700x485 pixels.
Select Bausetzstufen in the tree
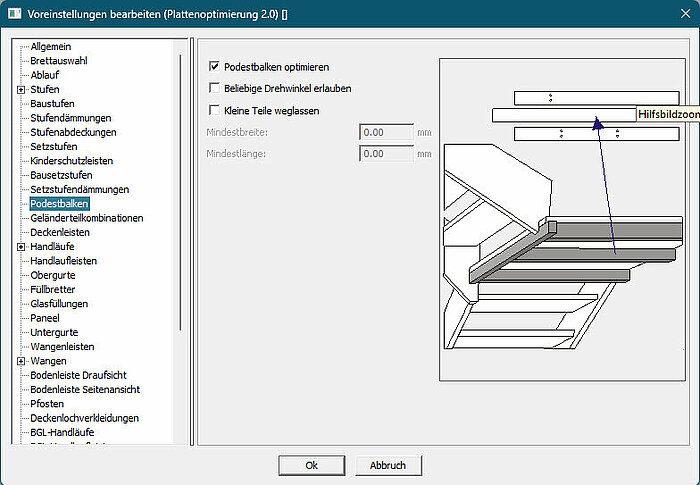[61, 175]
